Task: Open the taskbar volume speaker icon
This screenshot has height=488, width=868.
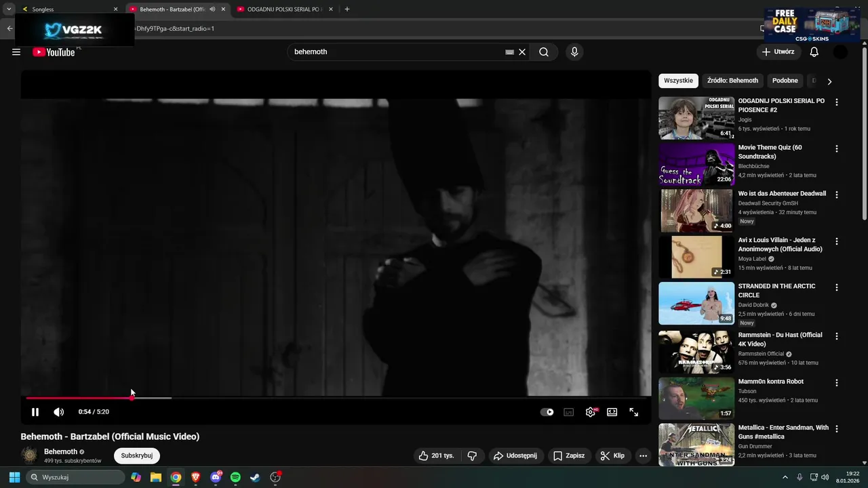Action: pyautogui.click(x=825, y=477)
